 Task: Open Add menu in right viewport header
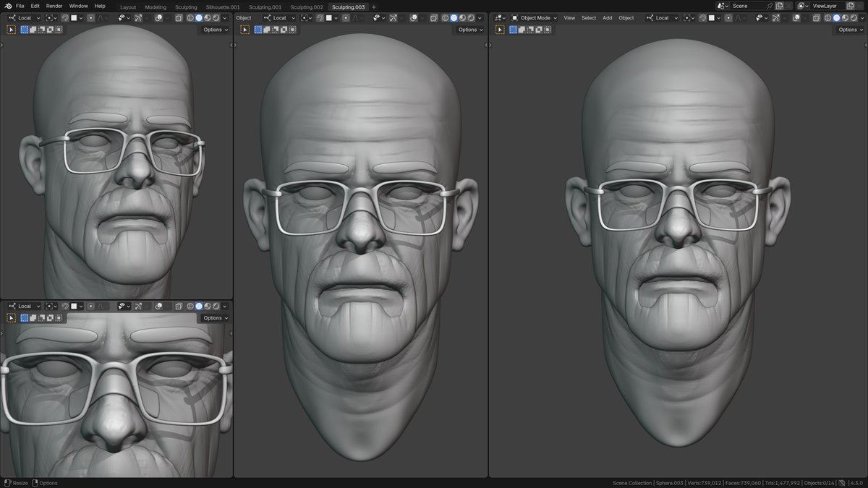607,18
